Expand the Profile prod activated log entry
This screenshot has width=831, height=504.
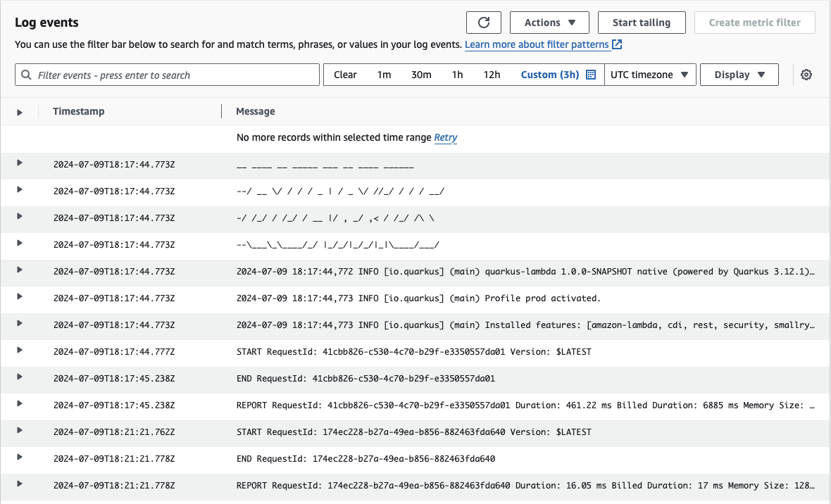coord(19,298)
